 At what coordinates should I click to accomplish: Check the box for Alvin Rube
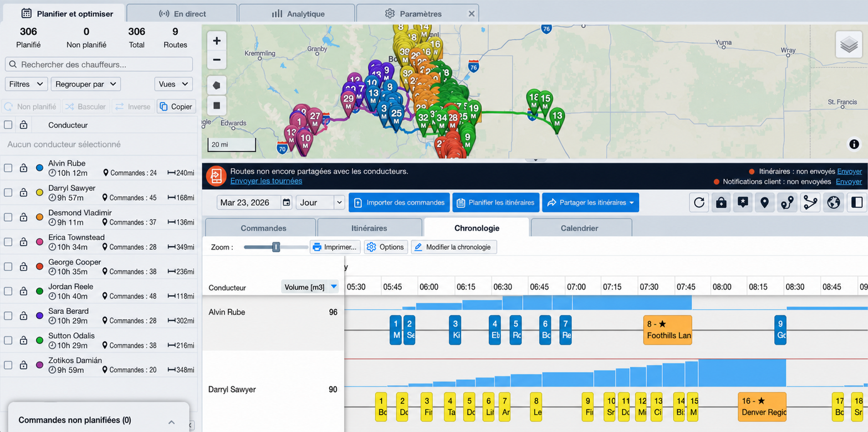tap(8, 167)
